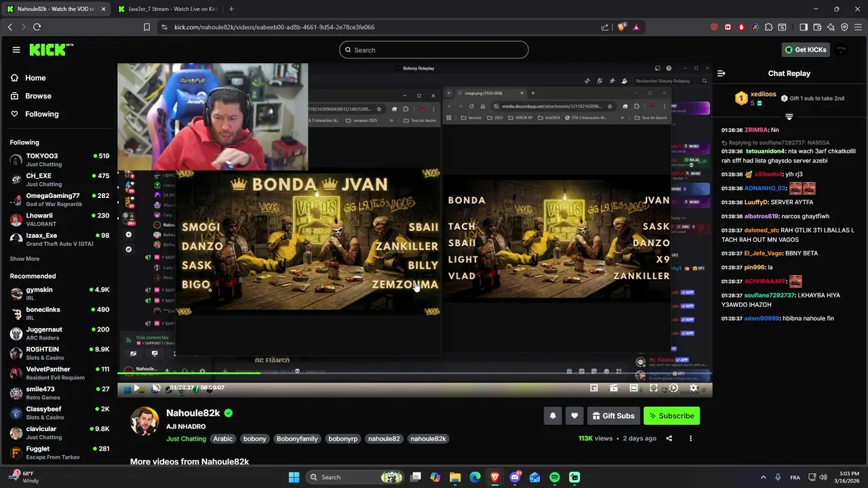
Task: Open Leo AI sparkle icon
Action: (831, 27)
